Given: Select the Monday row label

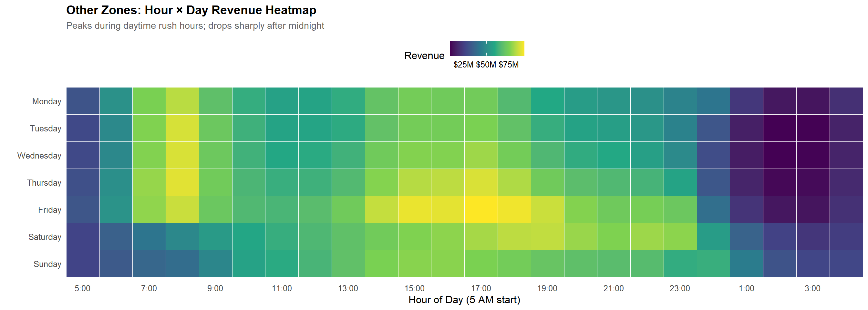Looking at the screenshot, I should [46, 101].
